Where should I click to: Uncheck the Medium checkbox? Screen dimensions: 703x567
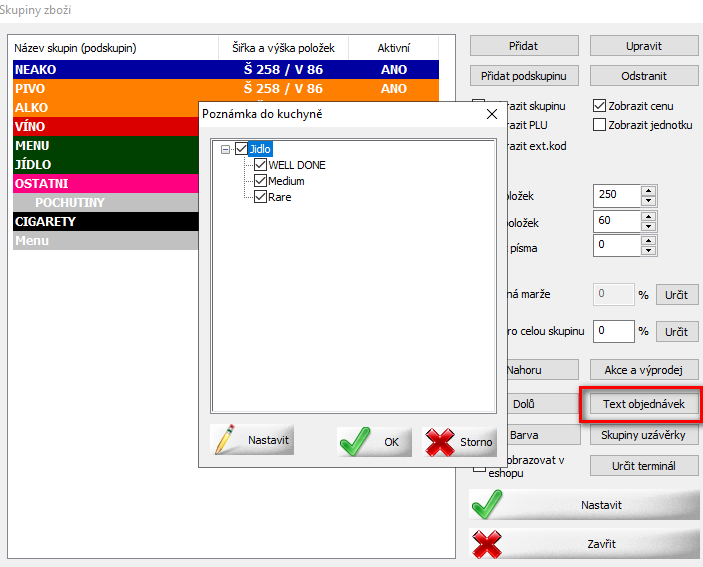(261, 181)
